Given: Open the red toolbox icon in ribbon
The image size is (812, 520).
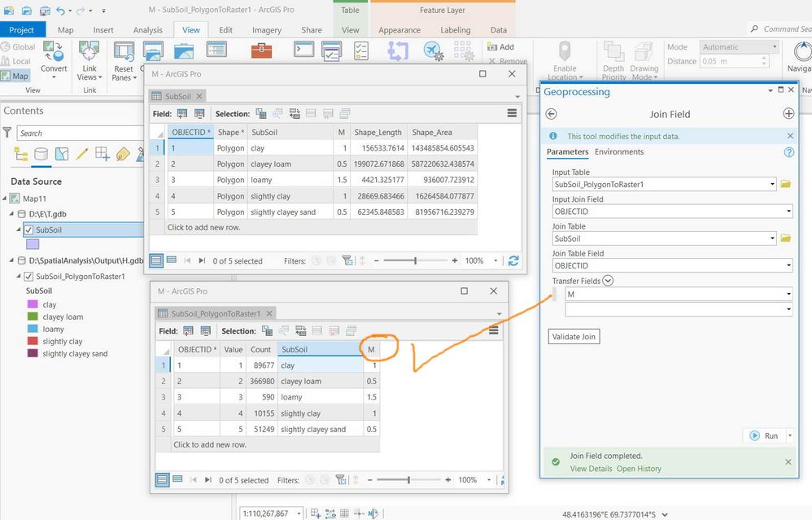Looking at the screenshot, I should (261, 50).
